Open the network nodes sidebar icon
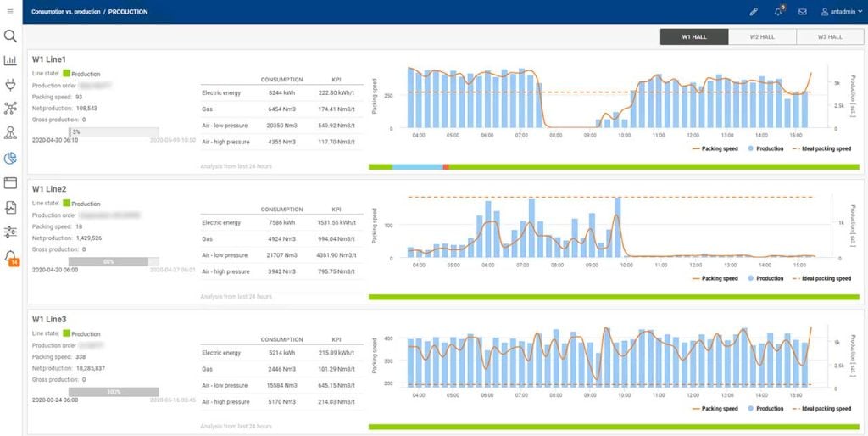Screen dimensions: 868x436 [x=10, y=108]
